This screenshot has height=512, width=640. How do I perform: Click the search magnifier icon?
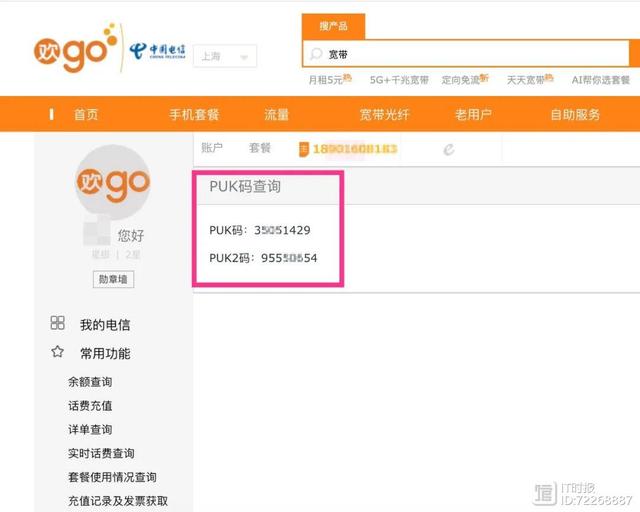316,54
